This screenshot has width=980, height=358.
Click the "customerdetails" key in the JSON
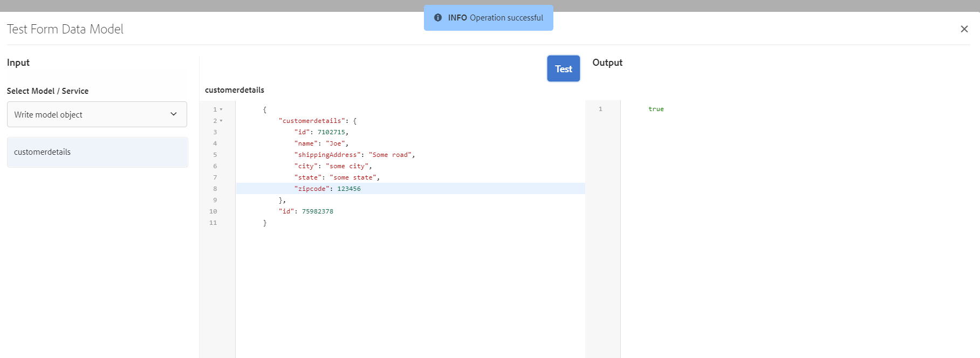click(312, 121)
